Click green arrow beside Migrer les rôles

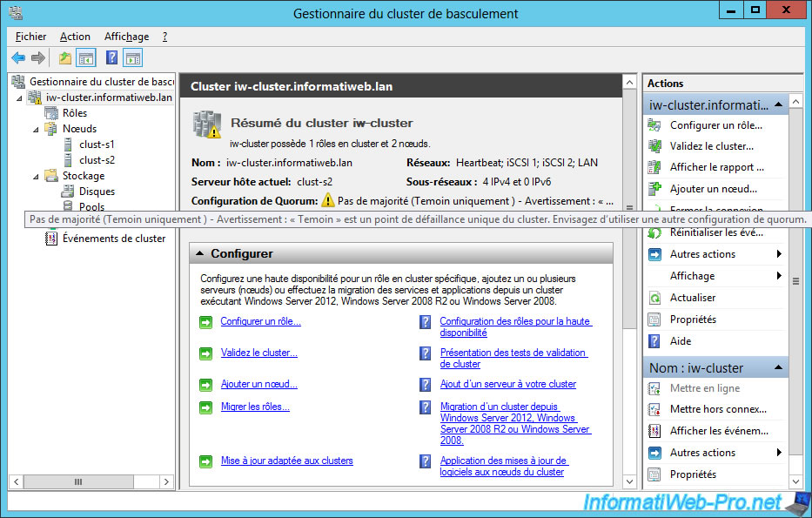(x=206, y=407)
